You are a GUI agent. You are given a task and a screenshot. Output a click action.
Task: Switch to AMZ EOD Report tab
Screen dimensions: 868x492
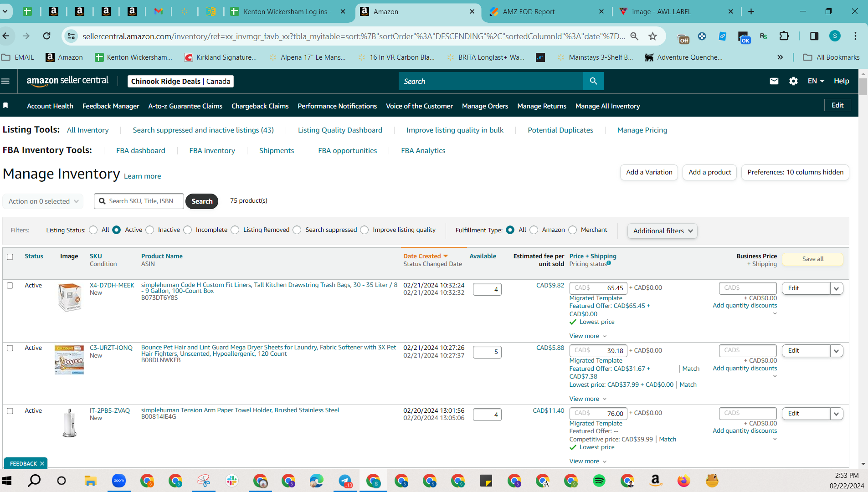click(x=547, y=12)
